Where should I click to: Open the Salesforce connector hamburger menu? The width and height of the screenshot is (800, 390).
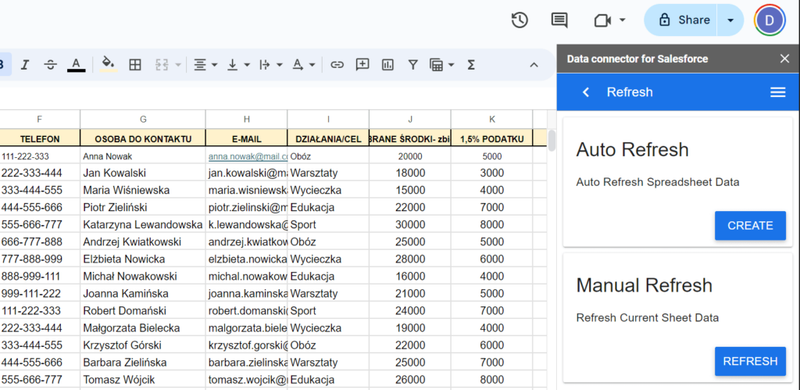(778, 92)
